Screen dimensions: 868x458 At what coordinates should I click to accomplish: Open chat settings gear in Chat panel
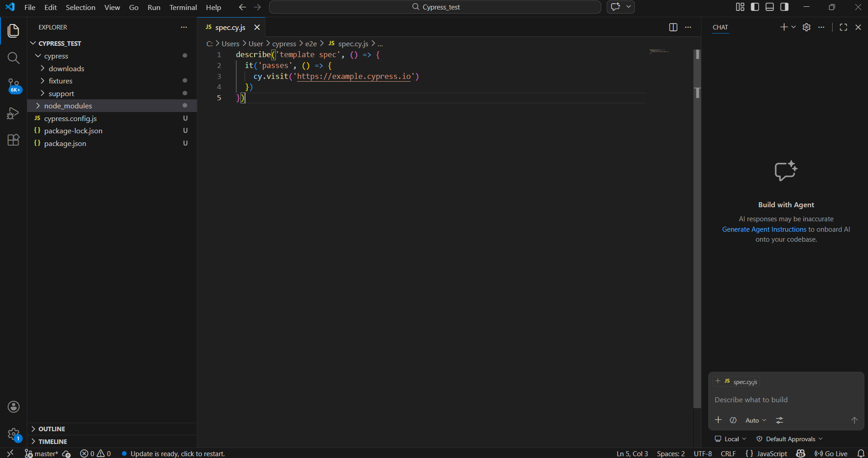tap(806, 27)
